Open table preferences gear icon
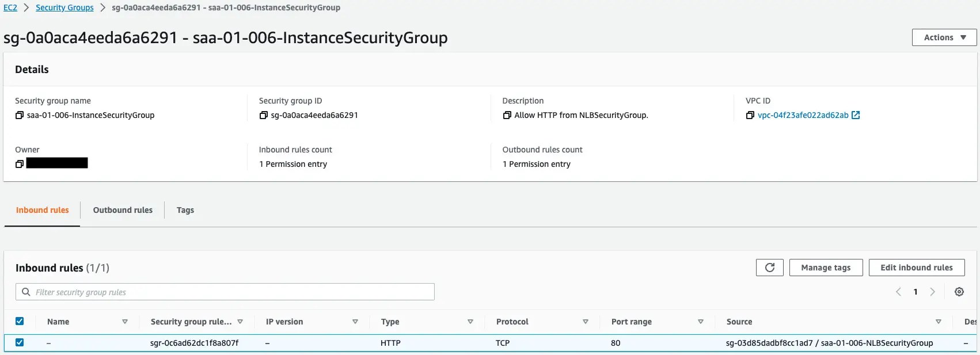The height and width of the screenshot is (355, 980). coord(959,292)
